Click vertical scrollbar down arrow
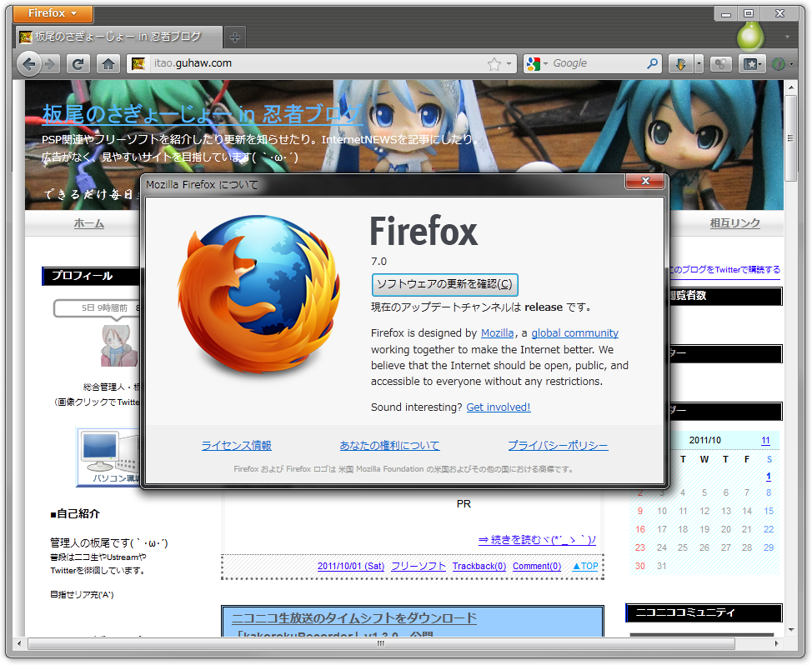 [x=791, y=630]
